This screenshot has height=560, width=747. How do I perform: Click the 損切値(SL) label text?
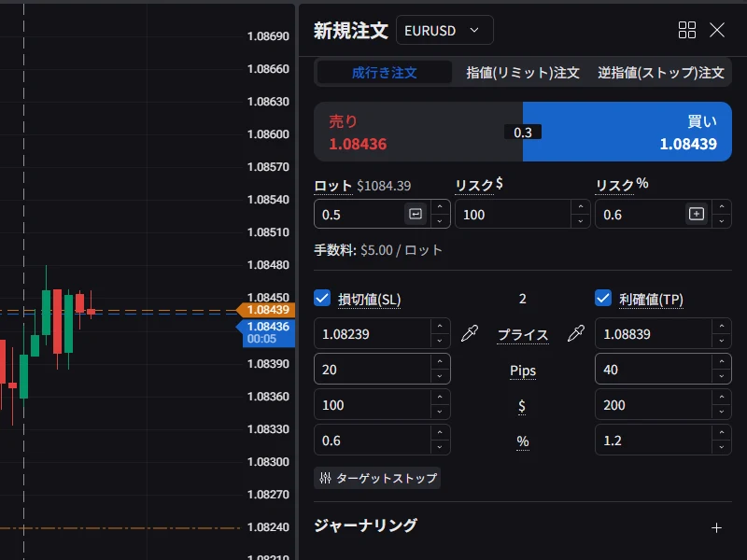pyautogui.click(x=369, y=299)
